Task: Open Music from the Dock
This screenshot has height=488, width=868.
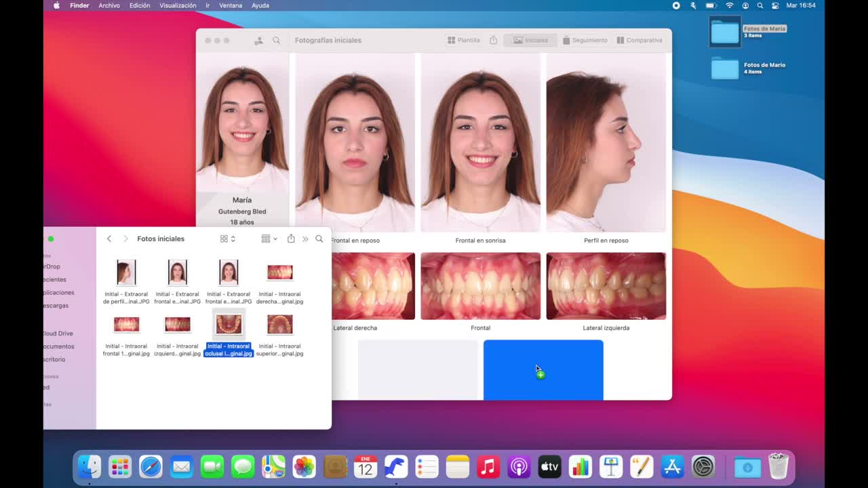Action: click(488, 466)
